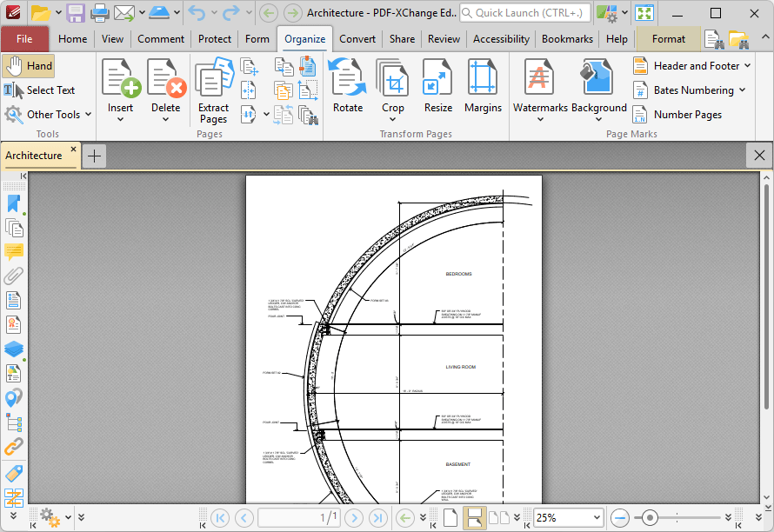Click Extract Pages in the ribbon
The height and width of the screenshot is (532, 774).
point(214,90)
